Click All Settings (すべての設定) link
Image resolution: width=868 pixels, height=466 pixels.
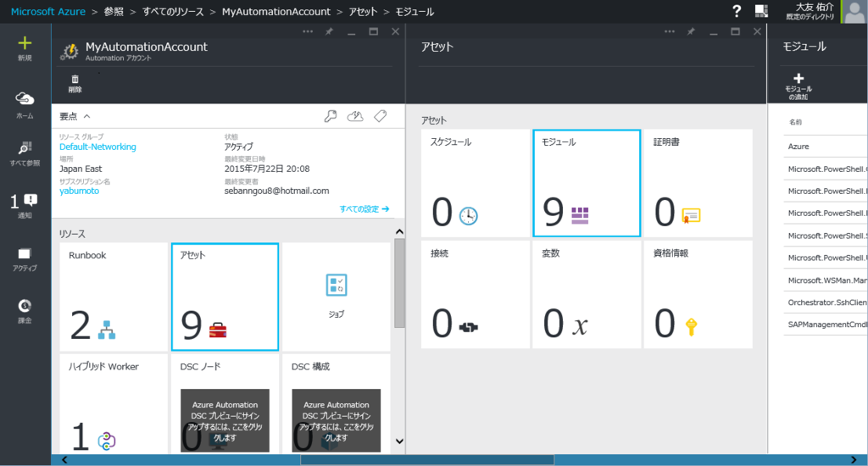pyautogui.click(x=364, y=208)
